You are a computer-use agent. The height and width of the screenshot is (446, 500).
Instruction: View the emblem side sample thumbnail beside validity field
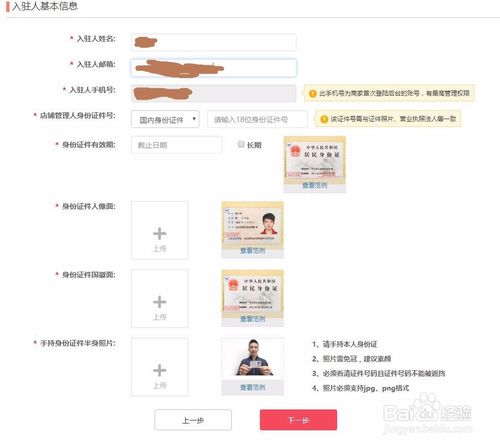point(315,158)
